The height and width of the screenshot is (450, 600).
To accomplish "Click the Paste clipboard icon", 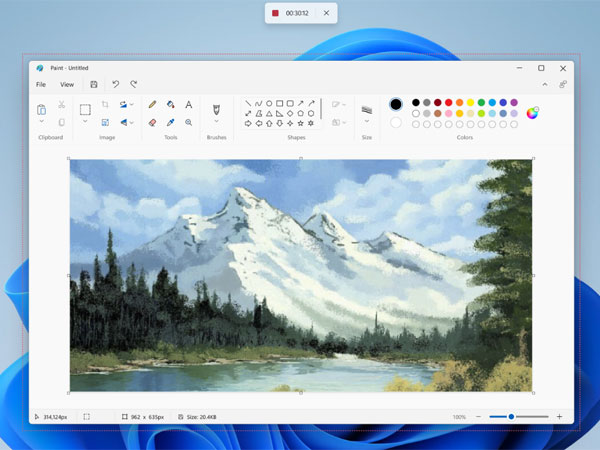I will click(41, 110).
